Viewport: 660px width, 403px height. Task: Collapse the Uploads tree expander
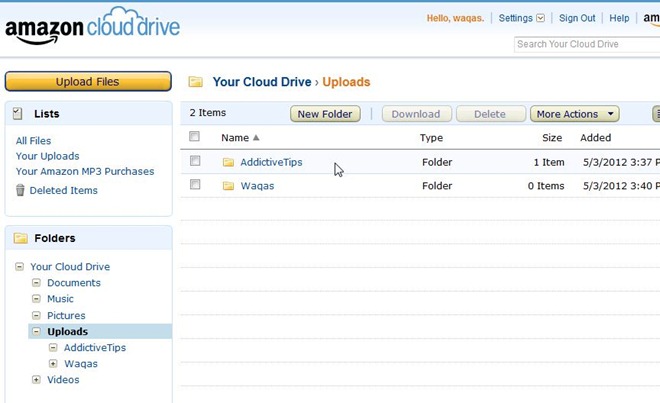click(x=36, y=331)
